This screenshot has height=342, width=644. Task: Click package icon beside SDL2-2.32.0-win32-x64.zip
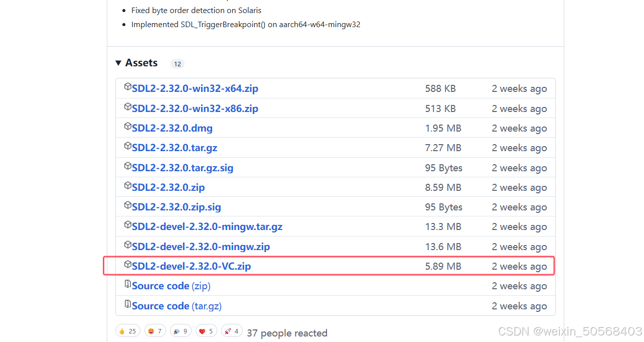(127, 87)
